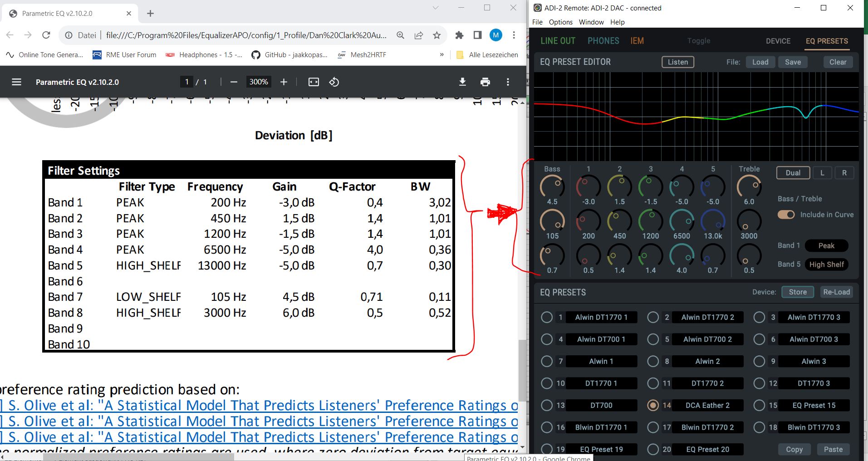Open Mesh2HRTF bookmark
This screenshot has width=868, height=461.
tap(362, 55)
